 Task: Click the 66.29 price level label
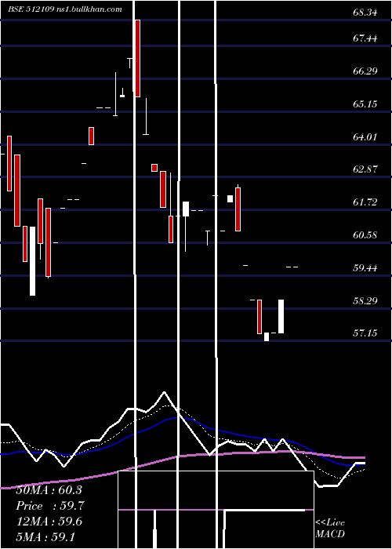coord(365,71)
